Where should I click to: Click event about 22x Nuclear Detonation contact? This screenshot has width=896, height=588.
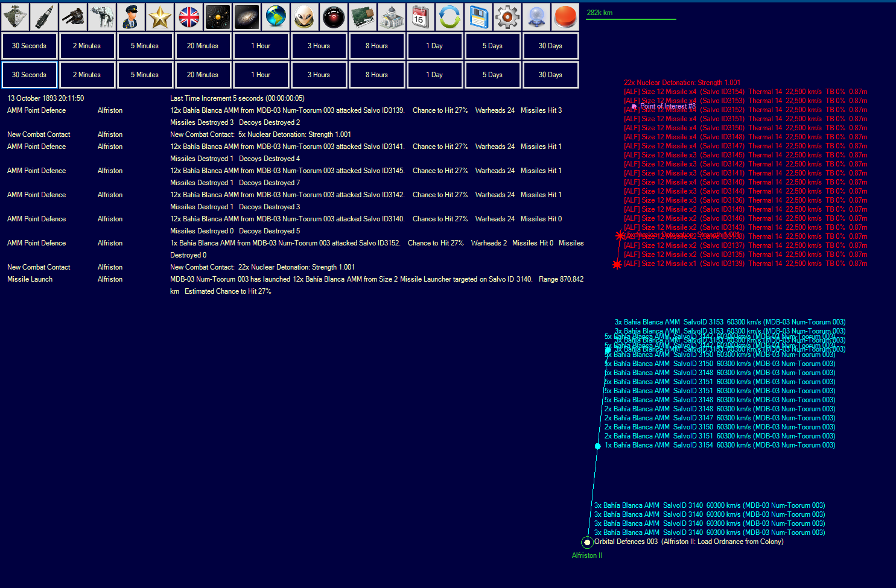262,267
